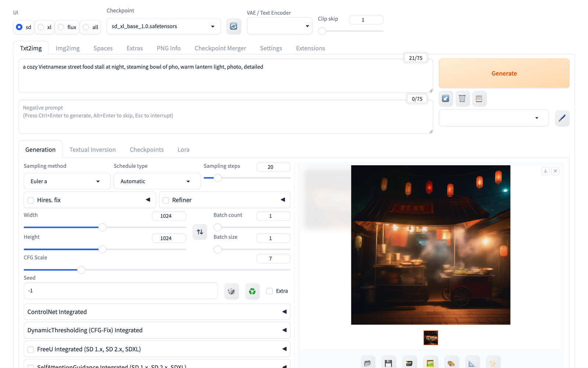The image size is (588, 368).
Task: Click the Generate button
Action: pos(504,74)
